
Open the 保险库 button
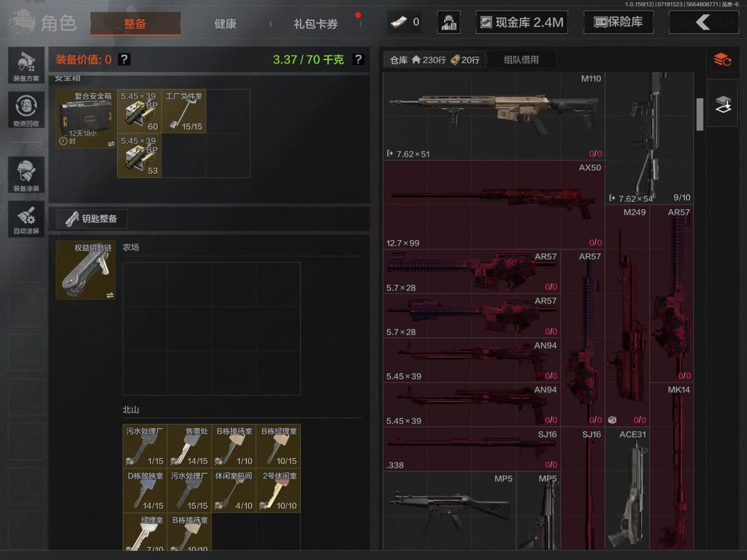tap(618, 22)
